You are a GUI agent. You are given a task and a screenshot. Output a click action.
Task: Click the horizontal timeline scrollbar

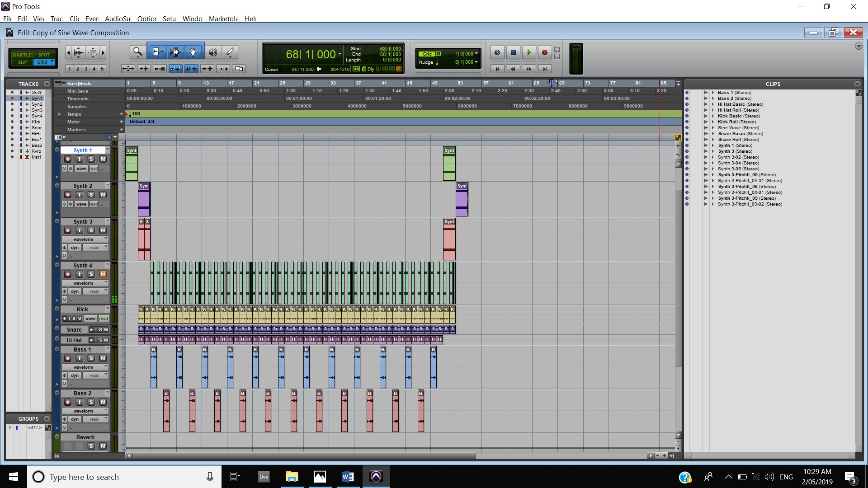(x=303, y=455)
